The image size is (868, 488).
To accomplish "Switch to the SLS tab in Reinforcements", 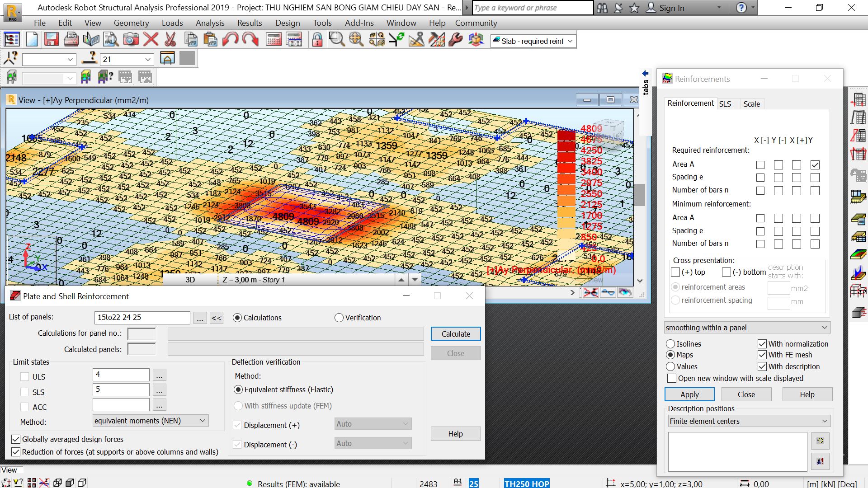I will [725, 104].
